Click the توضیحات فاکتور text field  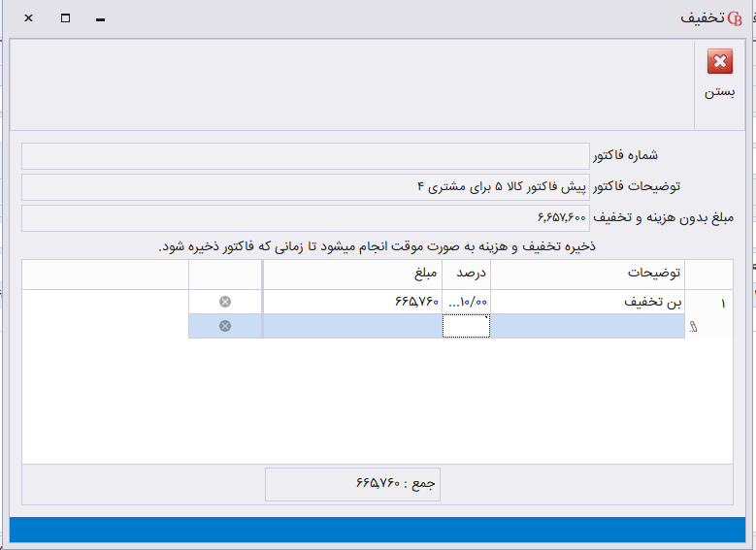coord(305,187)
